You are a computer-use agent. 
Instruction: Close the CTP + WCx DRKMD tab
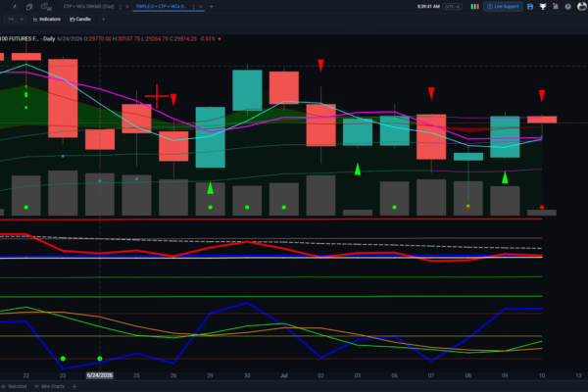(127, 7)
